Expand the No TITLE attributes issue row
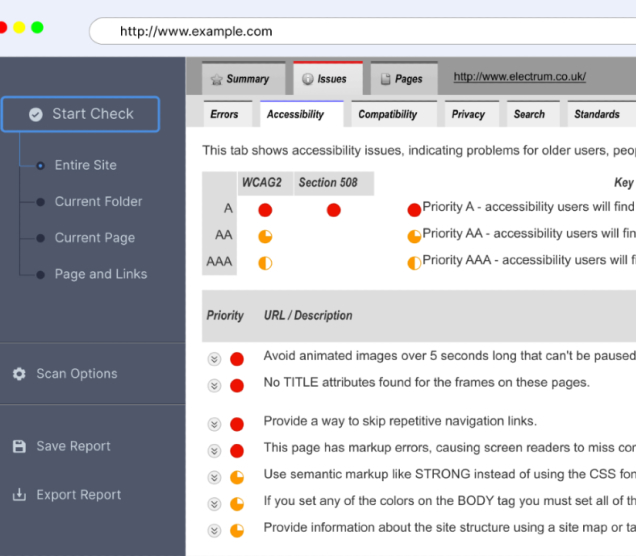636x556 pixels. click(x=214, y=385)
